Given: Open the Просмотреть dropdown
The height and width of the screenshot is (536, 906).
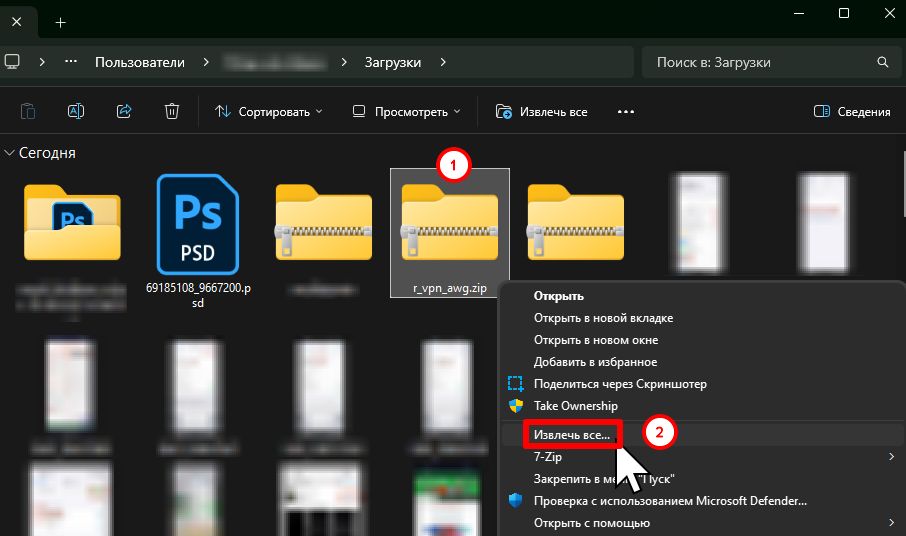Looking at the screenshot, I should point(407,111).
